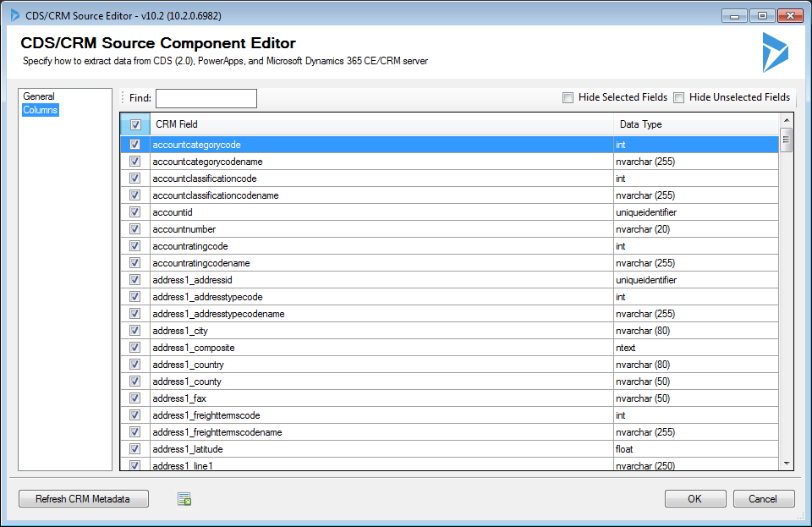Viewport: 812px width, 527px height.
Task: Click the scrollbar down arrow
Action: click(787, 464)
